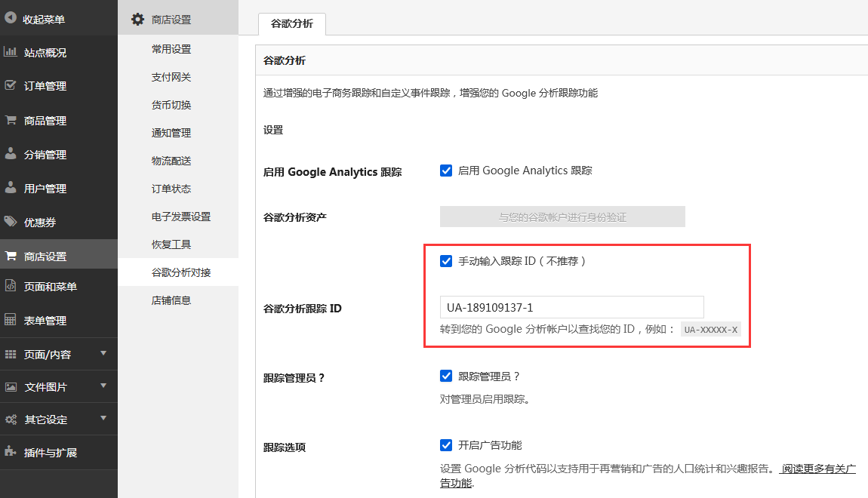Uncheck 手动输入跟踪 ID checkbox
868x498 pixels.
click(x=446, y=261)
